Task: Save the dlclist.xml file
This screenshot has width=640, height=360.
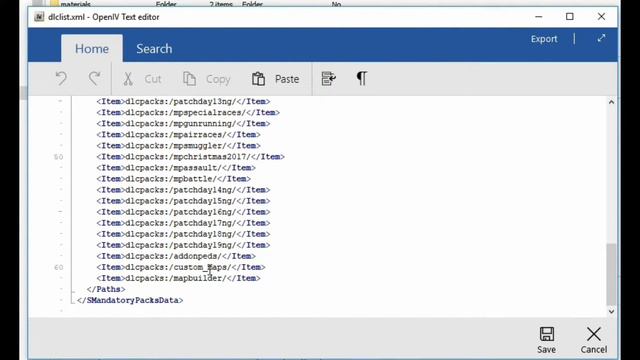Action: (547, 340)
